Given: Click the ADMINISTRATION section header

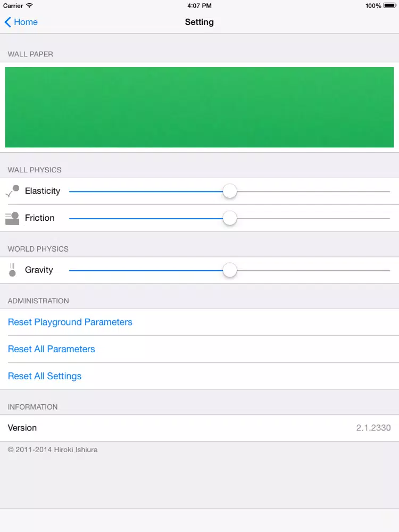Looking at the screenshot, I should click(x=38, y=301).
